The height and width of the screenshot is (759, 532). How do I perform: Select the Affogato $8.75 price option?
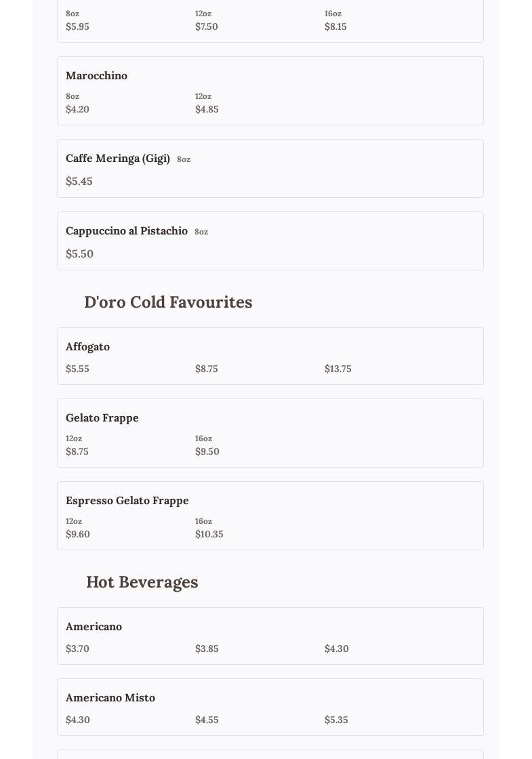tap(207, 369)
